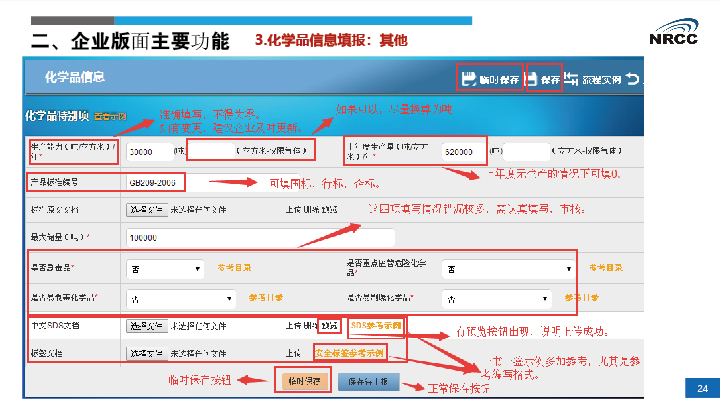
Task: Click 选择文件 for 中文SDS文档
Action: point(144,326)
